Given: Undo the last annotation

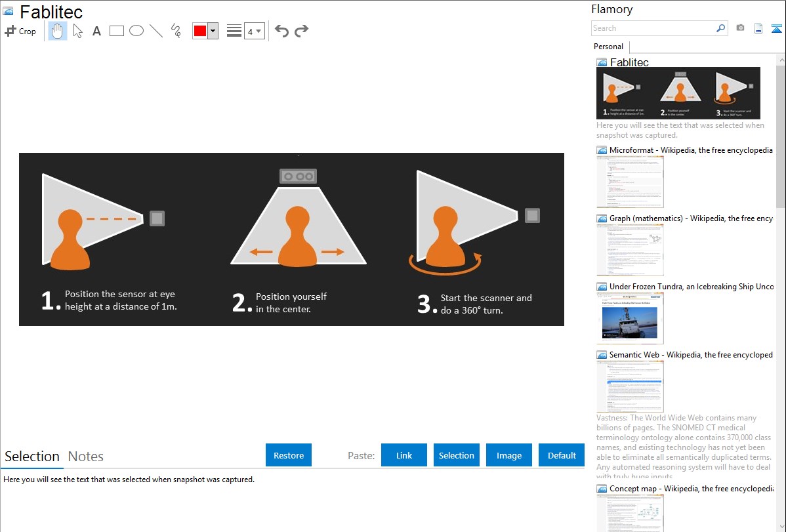Looking at the screenshot, I should (x=281, y=31).
